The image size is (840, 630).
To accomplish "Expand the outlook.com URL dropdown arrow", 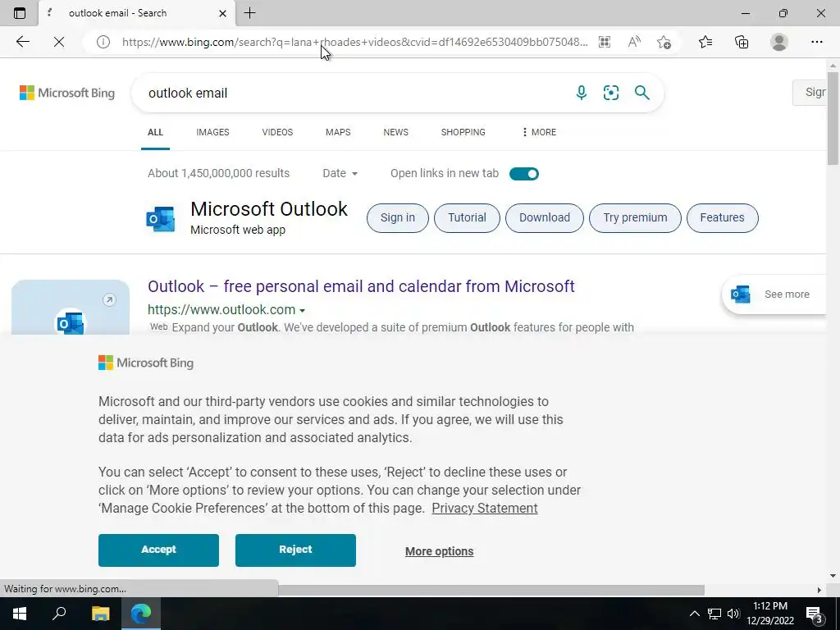I will pos(302,311).
